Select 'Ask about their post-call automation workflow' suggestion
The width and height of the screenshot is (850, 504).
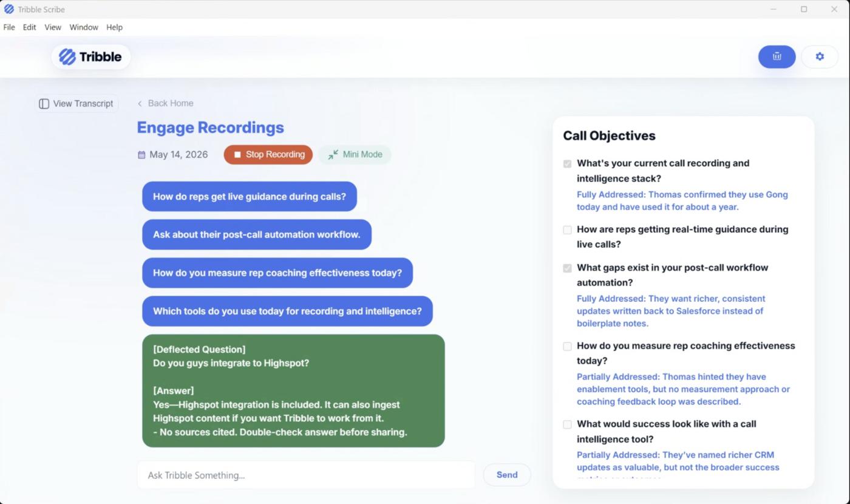click(257, 234)
